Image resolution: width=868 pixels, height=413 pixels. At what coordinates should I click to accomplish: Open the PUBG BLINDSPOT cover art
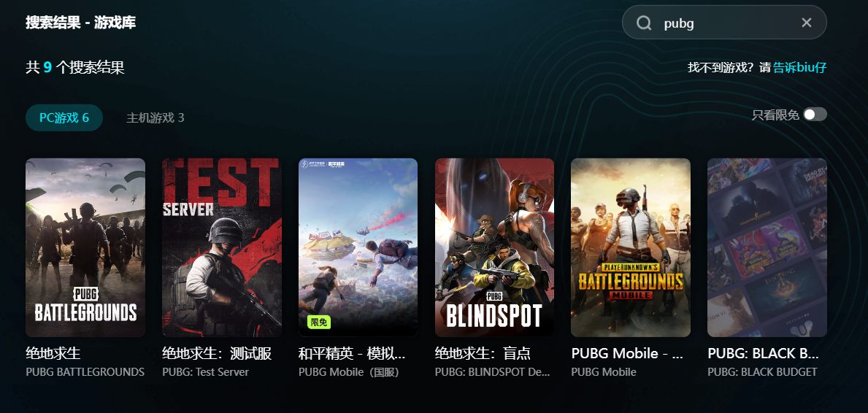click(x=494, y=247)
